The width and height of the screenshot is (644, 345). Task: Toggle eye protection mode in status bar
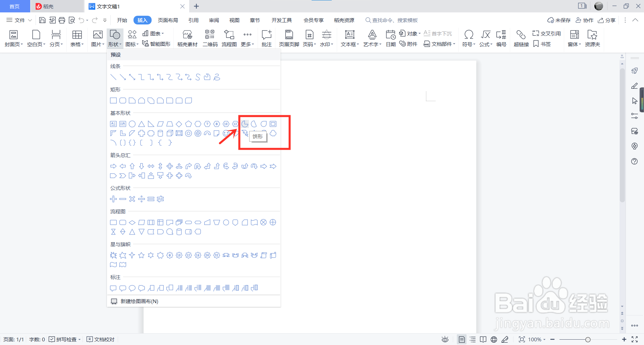pyautogui.click(x=445, y=339)
